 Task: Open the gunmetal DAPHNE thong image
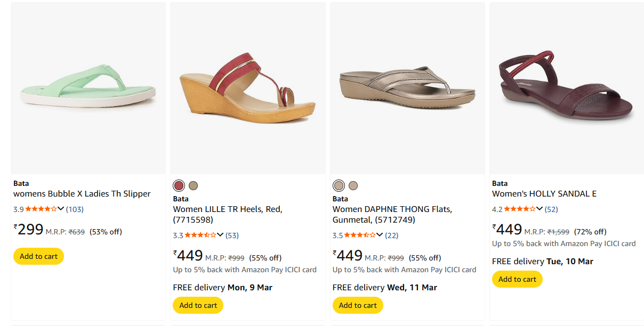pyautogui.click(x=407, y=88)
